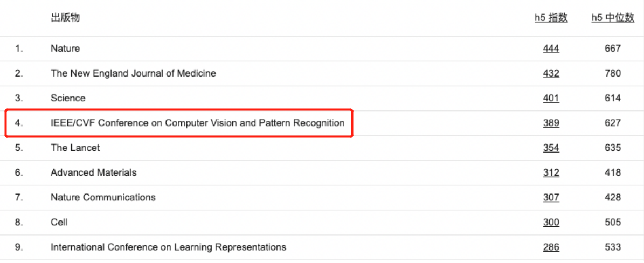
Task: Click Cell's h5-index link 300
Action: tap(551, 222)
